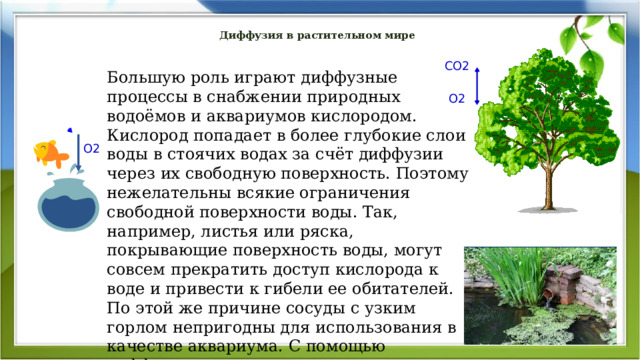Viewport: 640px width, 360px height.
Task: Click the pond photo with duckweed
Action: coord(540,296)
